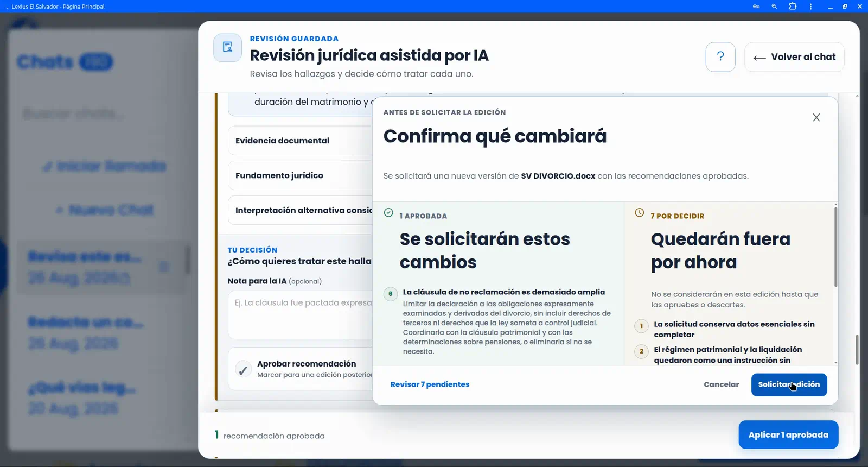Select pending item 1 number badge

click(641, 326)
